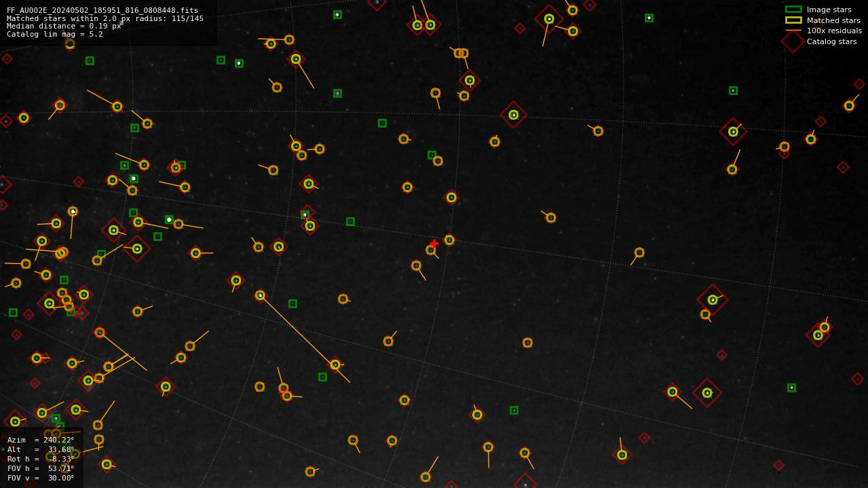Click the "Azim = 240.22°" value
Viewport: 868px width, 488px height.
point(41,440)
